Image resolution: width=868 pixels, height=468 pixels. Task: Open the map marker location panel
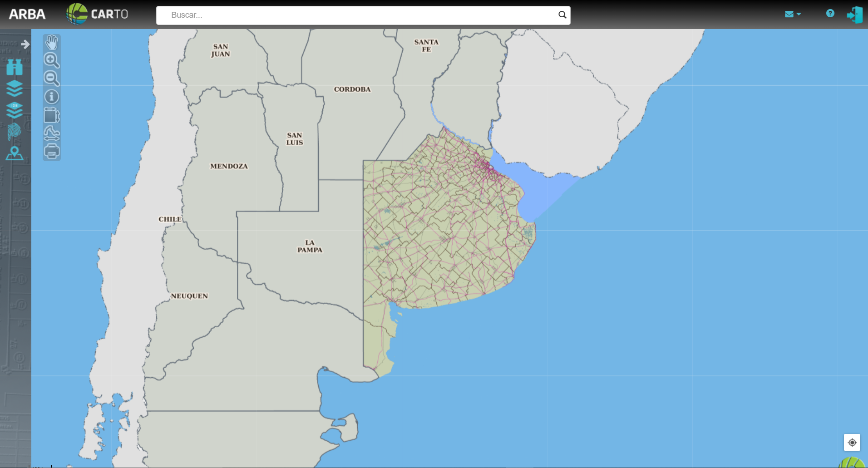[x=15, y=153]
